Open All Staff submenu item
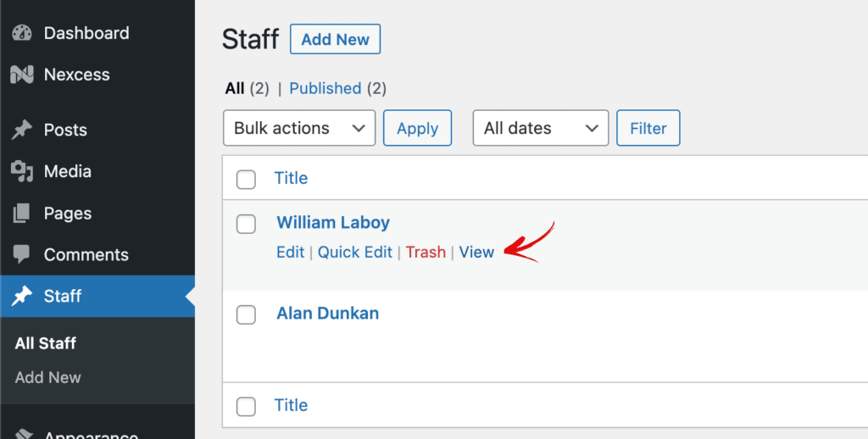 (46, 343)
